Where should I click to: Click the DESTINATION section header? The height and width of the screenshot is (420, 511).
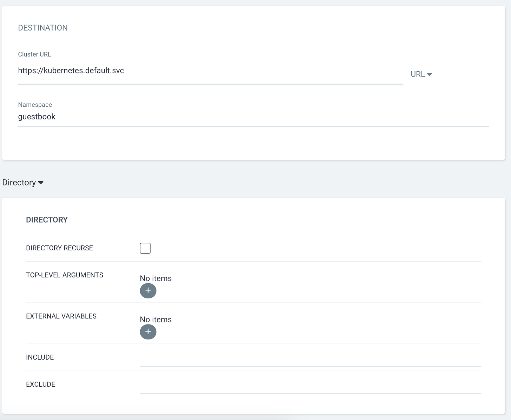tap(43, 28)
